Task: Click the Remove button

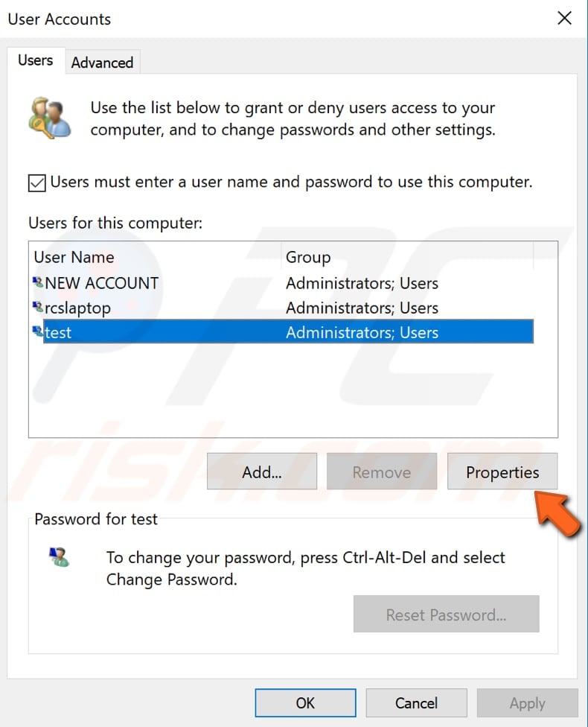Action: pos(382,472)
